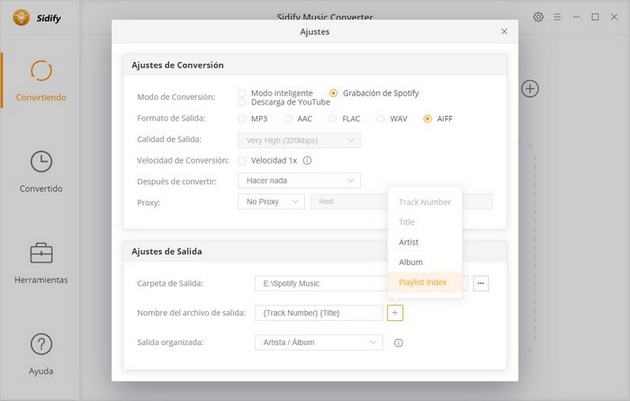The height and width of the screenshot is (401, 630).
Task: Select Album from tag menu
Action: click(x=425, y=262)
